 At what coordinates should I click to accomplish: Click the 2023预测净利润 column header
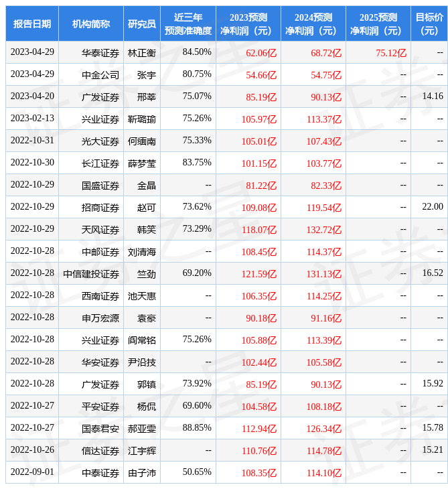click(x=248, y=23)
